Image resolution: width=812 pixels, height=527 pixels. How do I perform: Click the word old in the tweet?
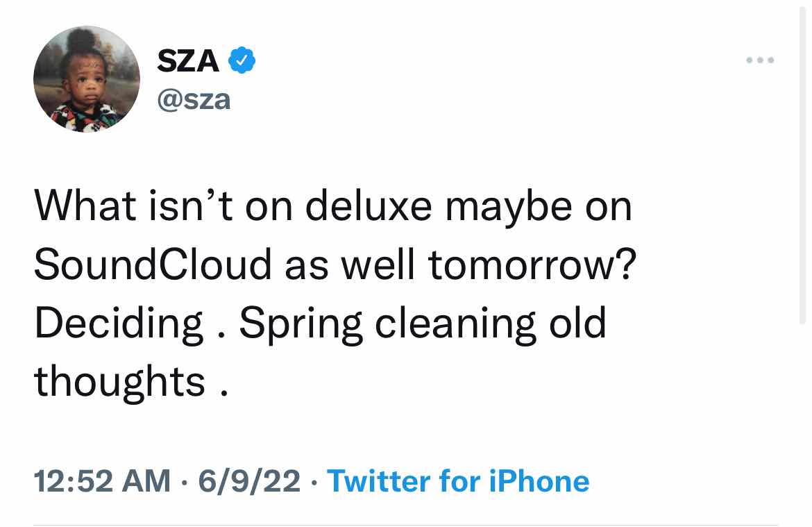click(x=577, y=323)
